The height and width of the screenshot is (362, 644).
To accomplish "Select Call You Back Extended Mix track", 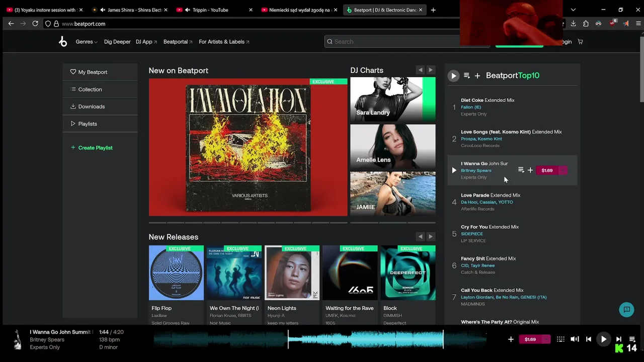I will coord(492,290).
